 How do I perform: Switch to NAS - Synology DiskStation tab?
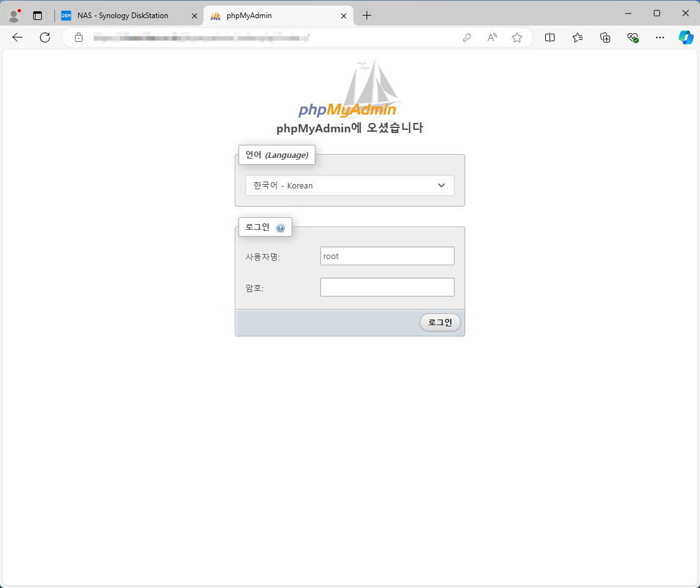pos(123,16)
